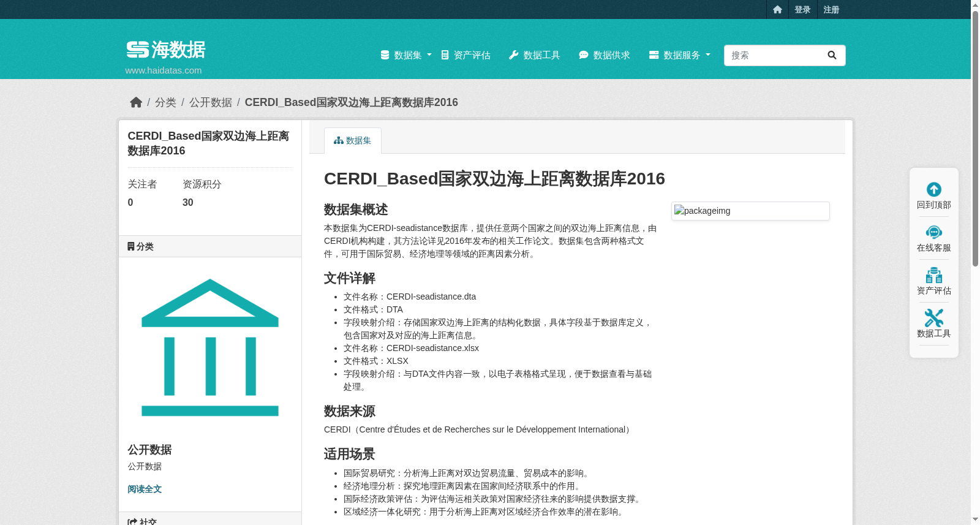Click the sidebar 资产评估 database icon
This screenshot has height=525, width=980.
click(934, 275)
